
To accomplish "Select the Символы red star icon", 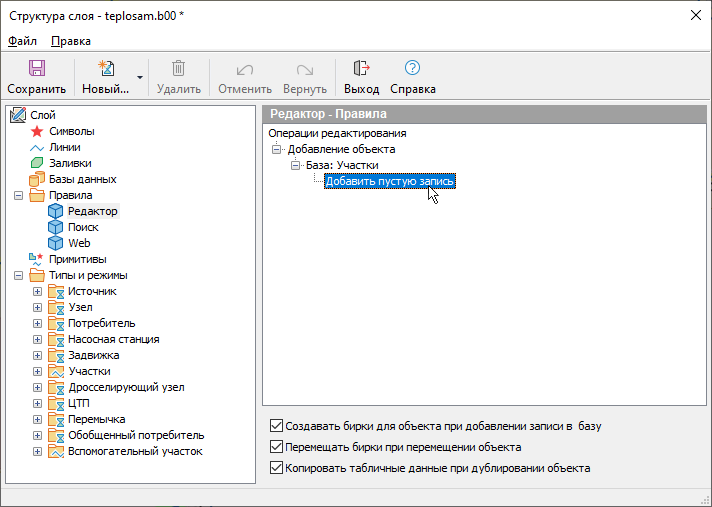I will [x=38, y=131].
